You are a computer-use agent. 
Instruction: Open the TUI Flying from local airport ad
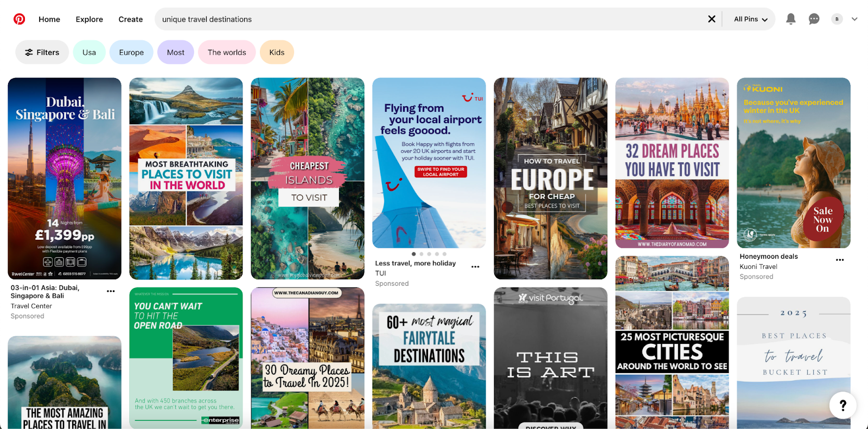[x=429, y=163]
